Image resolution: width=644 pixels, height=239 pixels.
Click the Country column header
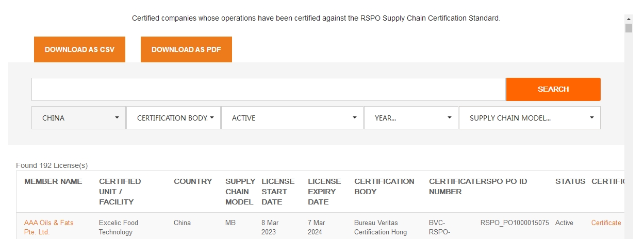[193, 181]
